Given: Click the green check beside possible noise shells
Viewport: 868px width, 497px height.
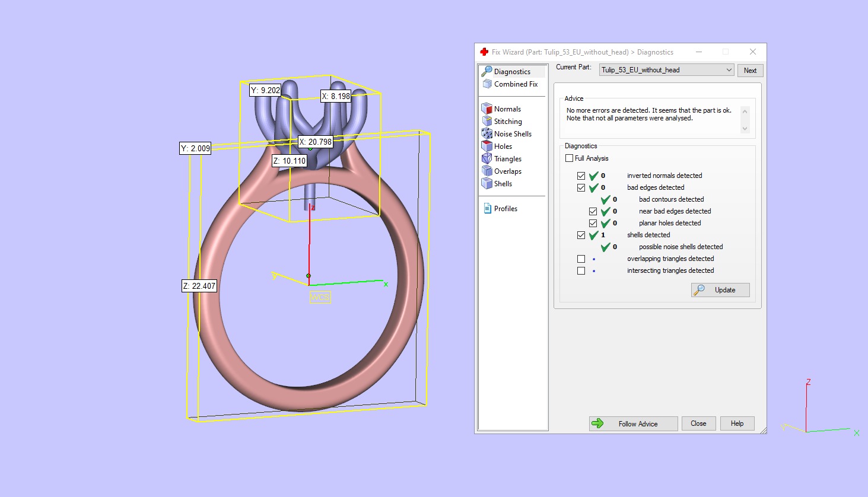Looking at the screenshot, I should pyautogui.click(x=605, y=247).
